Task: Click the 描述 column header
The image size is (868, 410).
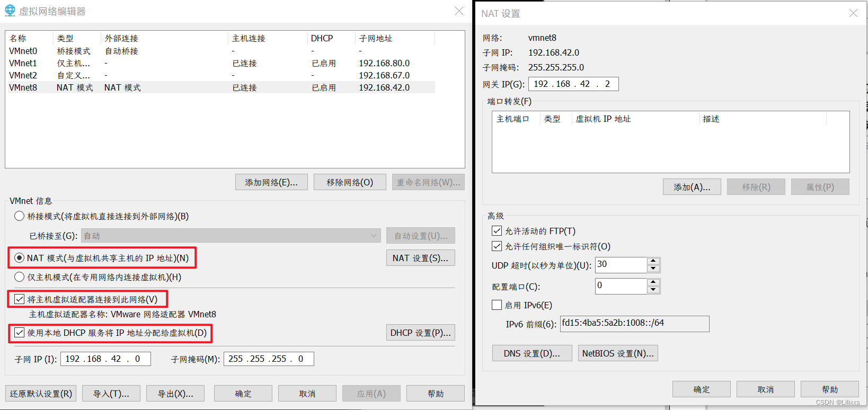Action: (763, 119)
